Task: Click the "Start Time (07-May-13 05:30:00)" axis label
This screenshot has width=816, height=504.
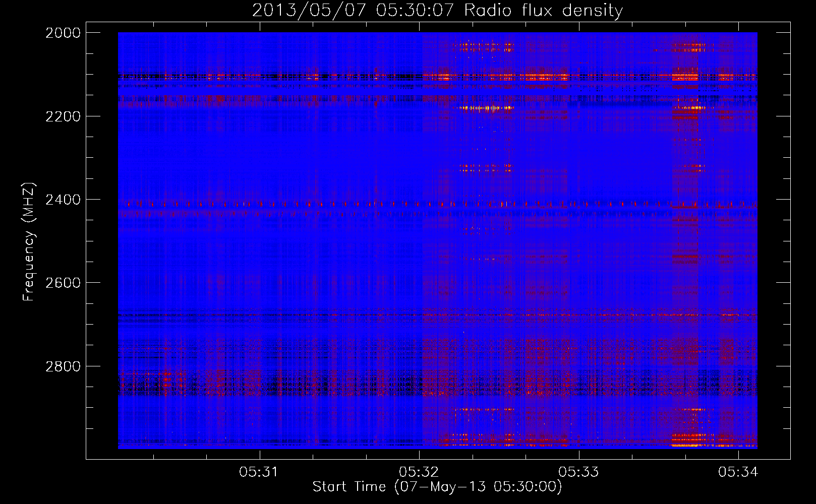Action: click(x=437, y=487)
